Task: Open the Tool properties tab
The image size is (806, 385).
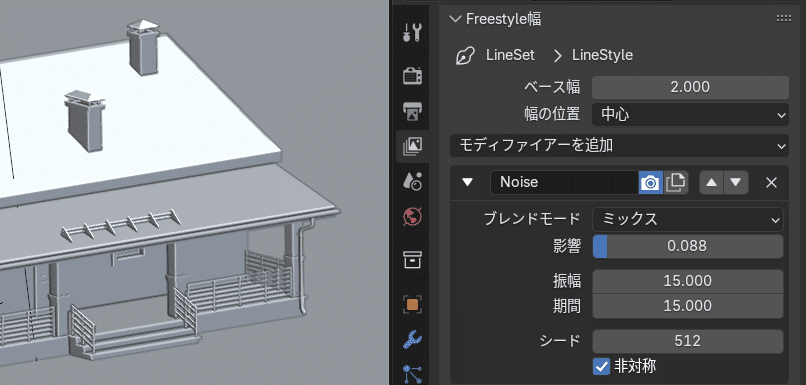Action: coord(412,33)
